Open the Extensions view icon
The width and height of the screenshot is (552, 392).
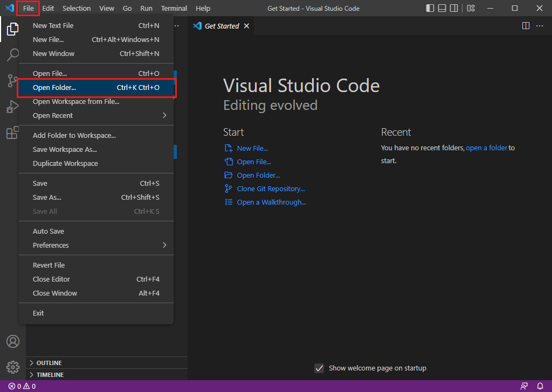(x=12, y=132)
